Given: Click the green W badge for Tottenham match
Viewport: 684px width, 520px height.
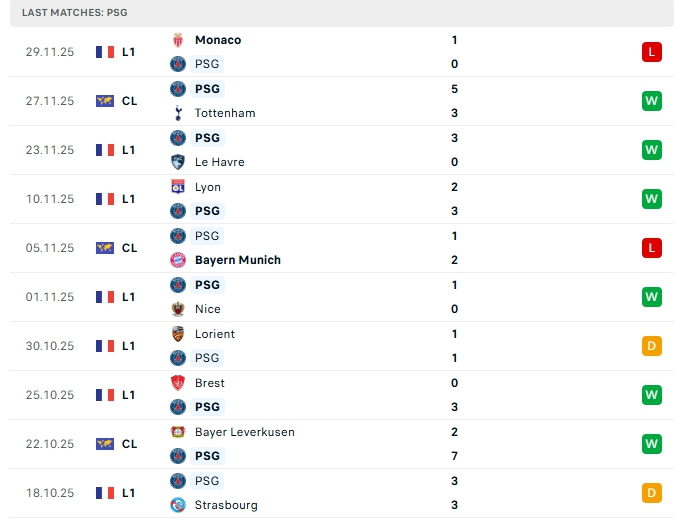Looking at the screenshot, I should (x=652, y=101).
